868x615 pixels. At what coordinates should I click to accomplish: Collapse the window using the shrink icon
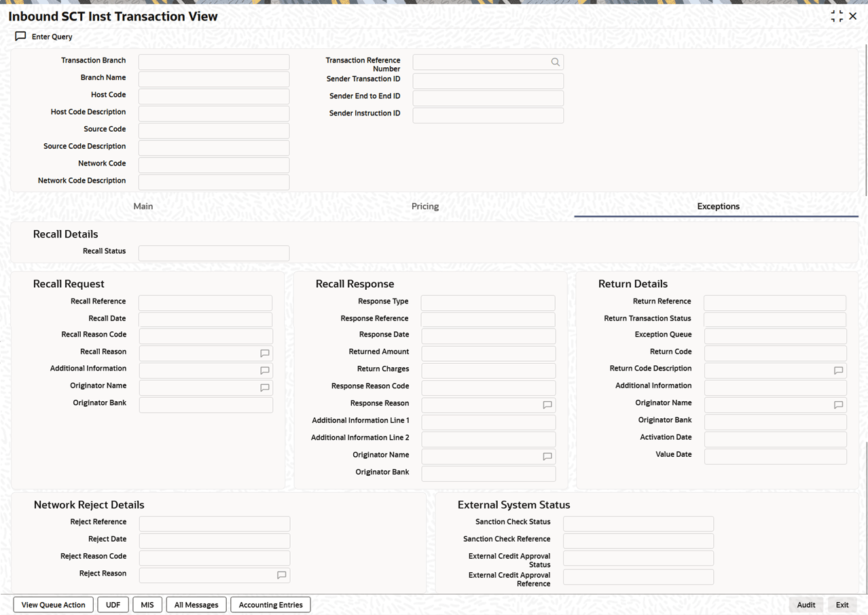pos(837,16)
